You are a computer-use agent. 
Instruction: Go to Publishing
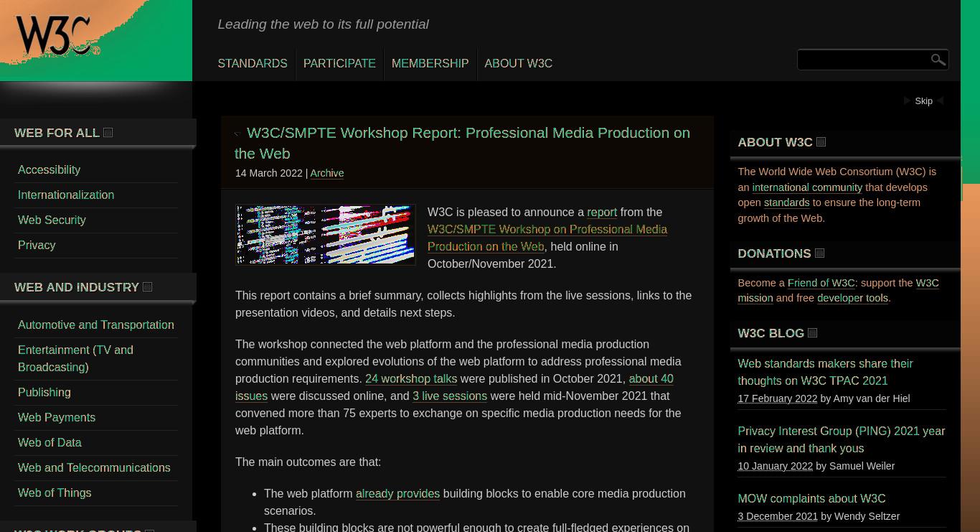[x=44, y=393]
